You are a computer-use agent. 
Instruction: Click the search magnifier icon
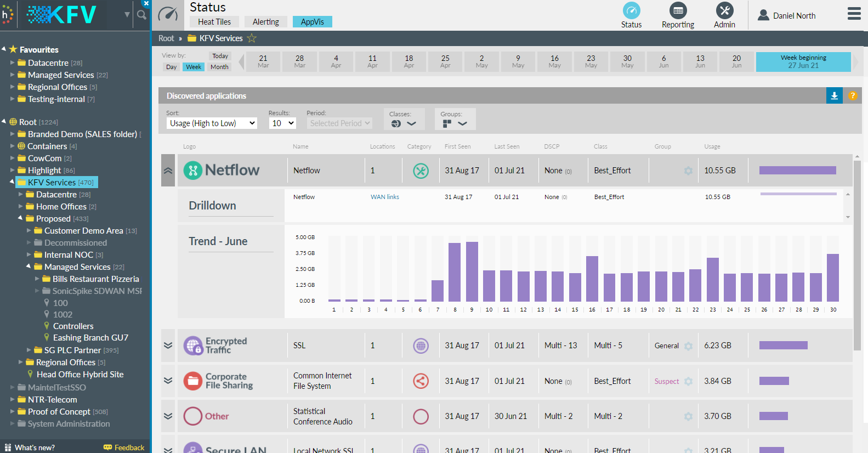pyautogui.click(x=142, y=15)
